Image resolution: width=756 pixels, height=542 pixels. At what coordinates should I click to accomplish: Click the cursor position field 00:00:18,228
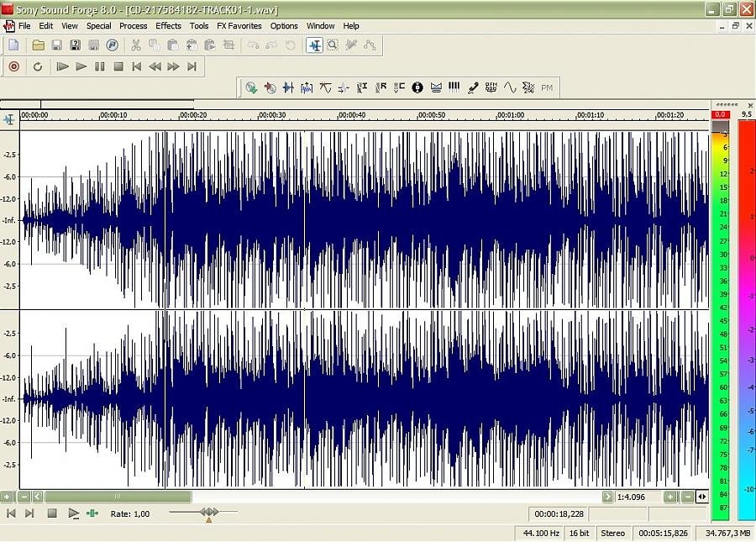[x=559, y=514]
